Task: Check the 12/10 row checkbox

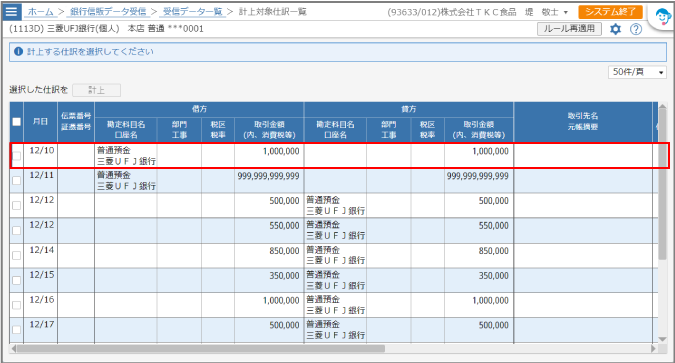Action: 17,156
